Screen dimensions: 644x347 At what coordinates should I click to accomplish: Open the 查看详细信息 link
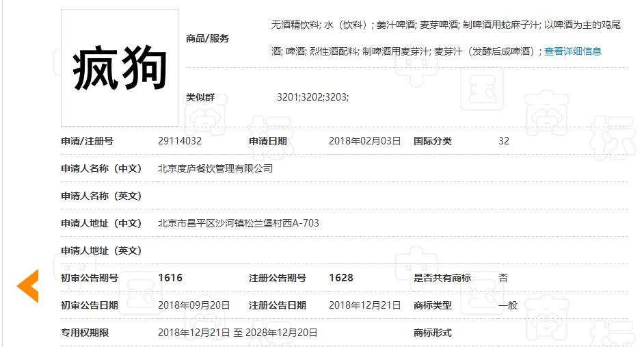(x=572, y=51)
